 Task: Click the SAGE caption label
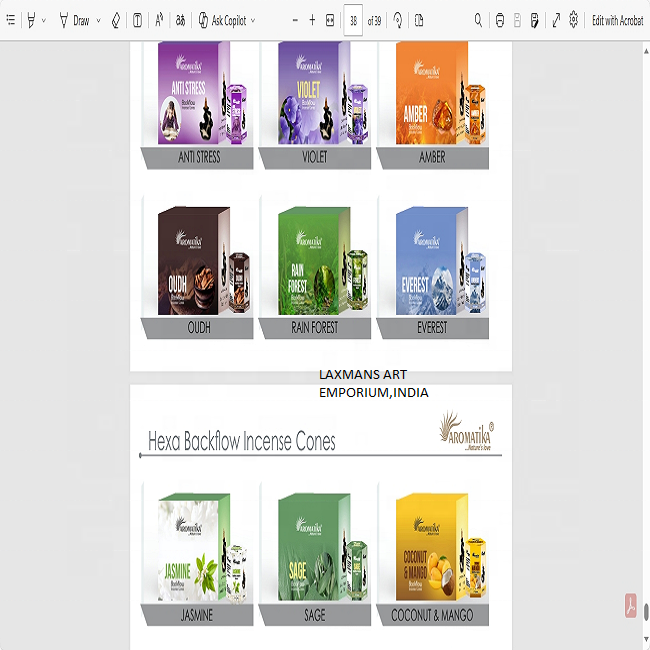(x=315, y=615)
